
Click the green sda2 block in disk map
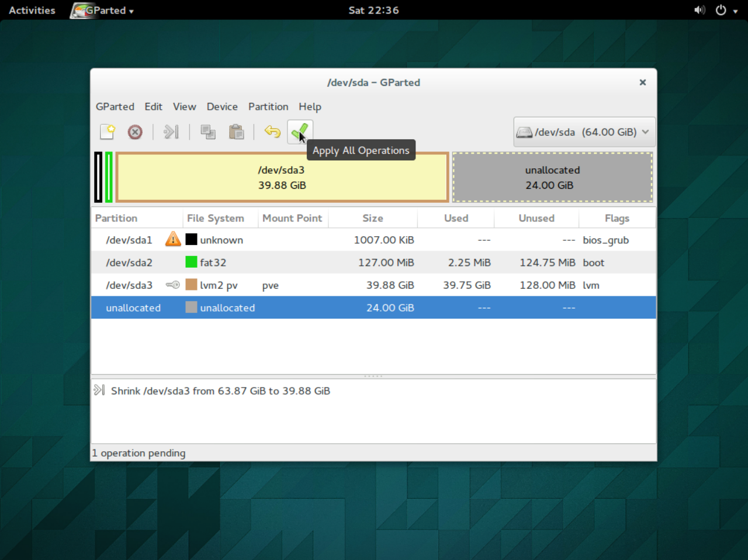[109, 177]
